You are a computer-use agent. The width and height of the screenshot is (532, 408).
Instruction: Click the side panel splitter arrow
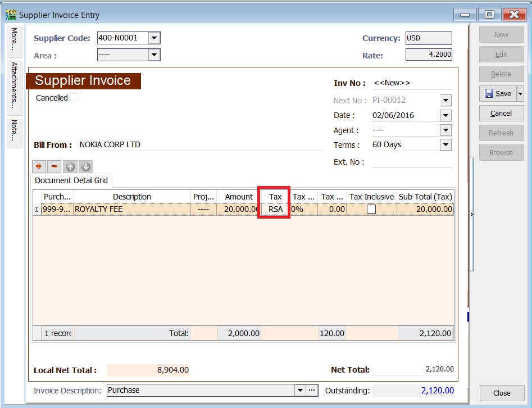(x=471, y=214)
